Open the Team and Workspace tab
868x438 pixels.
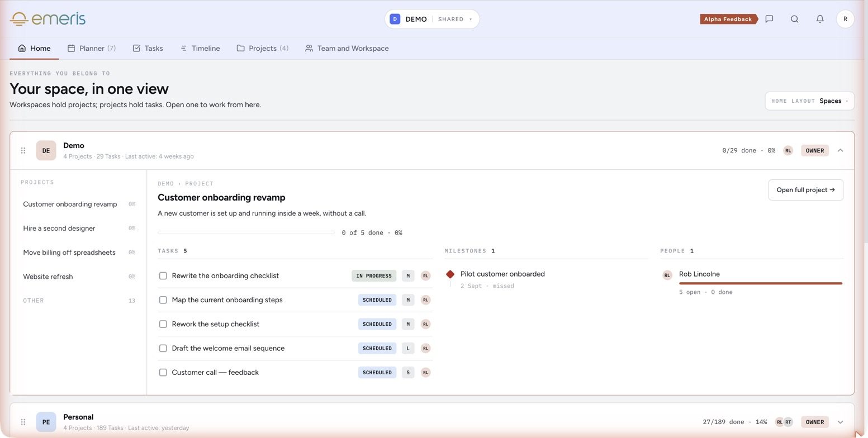(347, 48)
